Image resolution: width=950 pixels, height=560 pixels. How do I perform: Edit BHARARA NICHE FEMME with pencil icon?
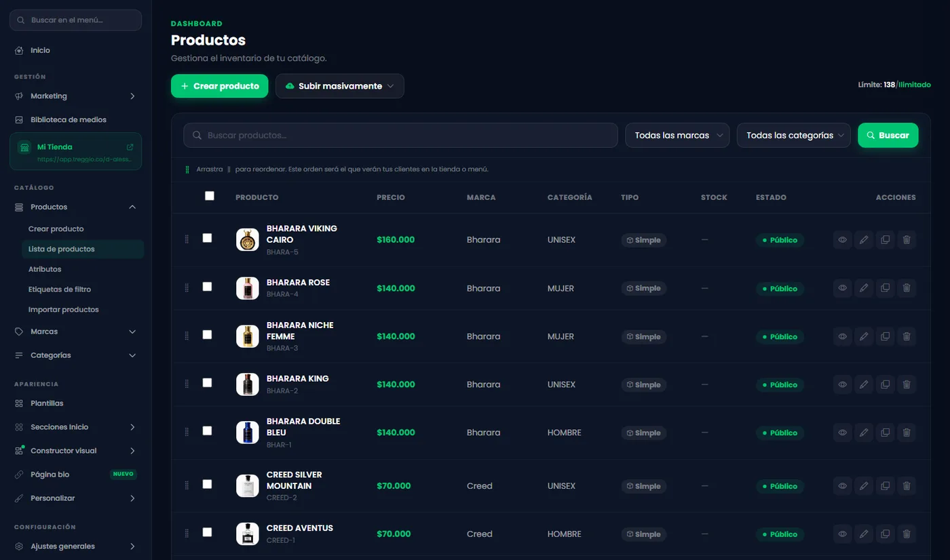pyautogui.click(x=864, y=336)
